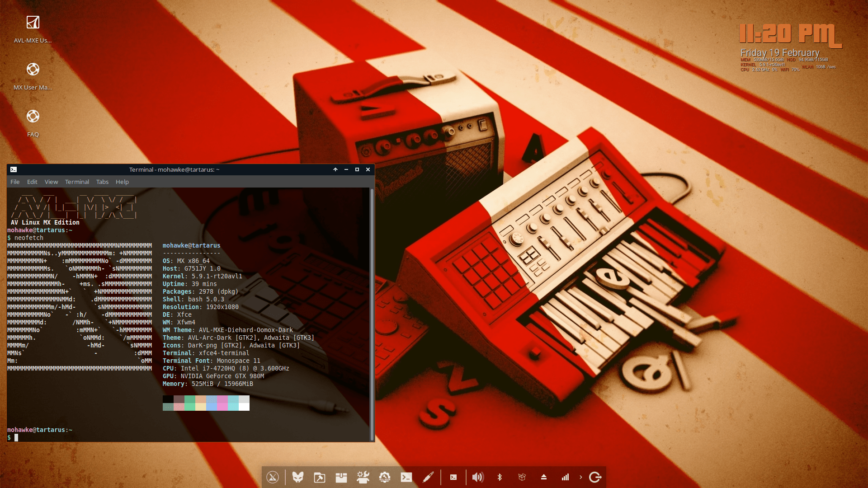Open the file manager dock icon

pyautogui.click(x=319, y=477)
